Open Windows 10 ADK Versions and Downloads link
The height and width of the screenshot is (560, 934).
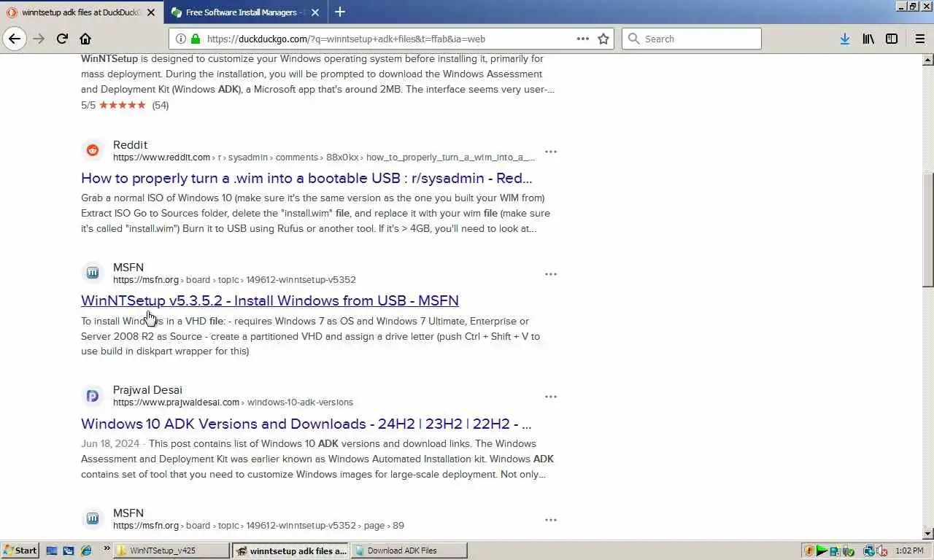pyautogui.click(x=306, y=424)
